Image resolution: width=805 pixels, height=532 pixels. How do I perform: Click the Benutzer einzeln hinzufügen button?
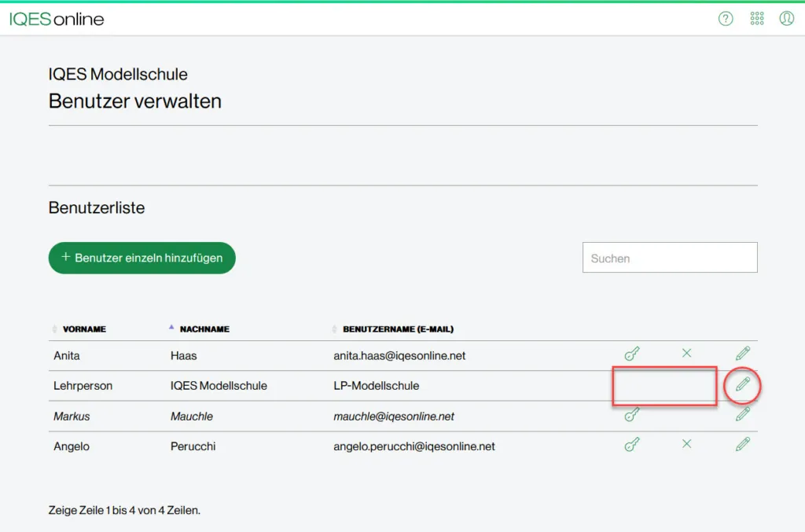142,257
